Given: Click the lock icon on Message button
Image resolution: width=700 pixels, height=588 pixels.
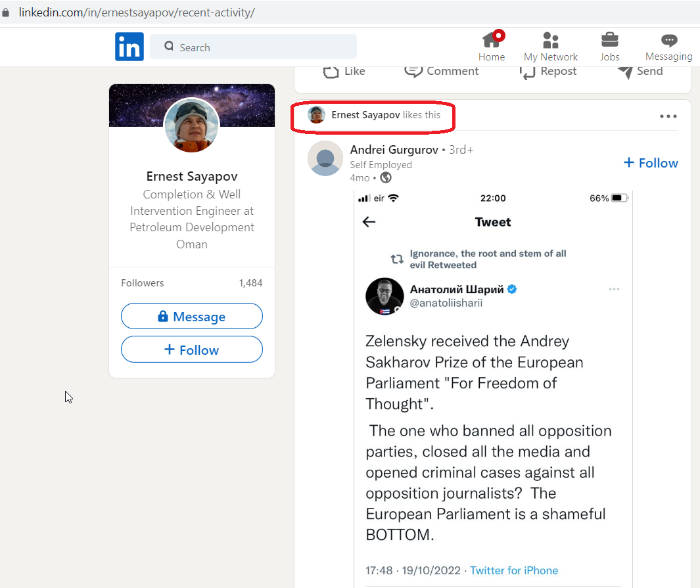Looking at the screenshot, I should (x=163, y=316).
